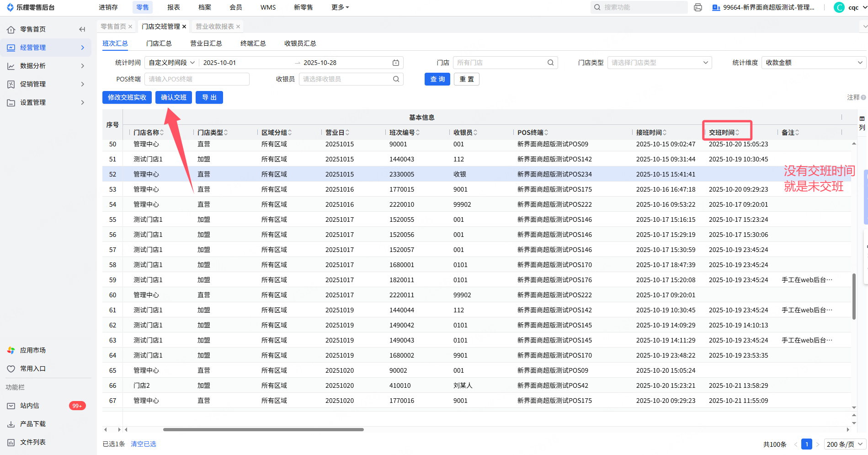Screen dimensions: 868x455
Task: Collapse the sidebar with the arrow icon
Action: tap(82, 29)
